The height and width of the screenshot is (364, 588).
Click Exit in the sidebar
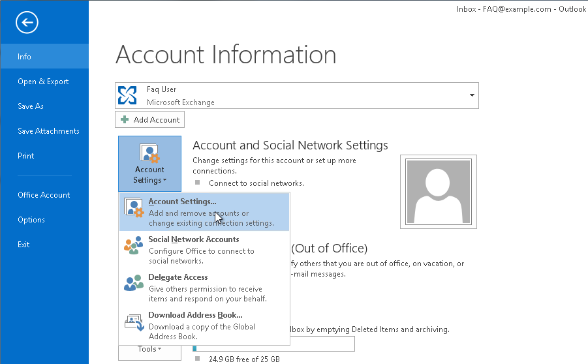coord(44,245)
